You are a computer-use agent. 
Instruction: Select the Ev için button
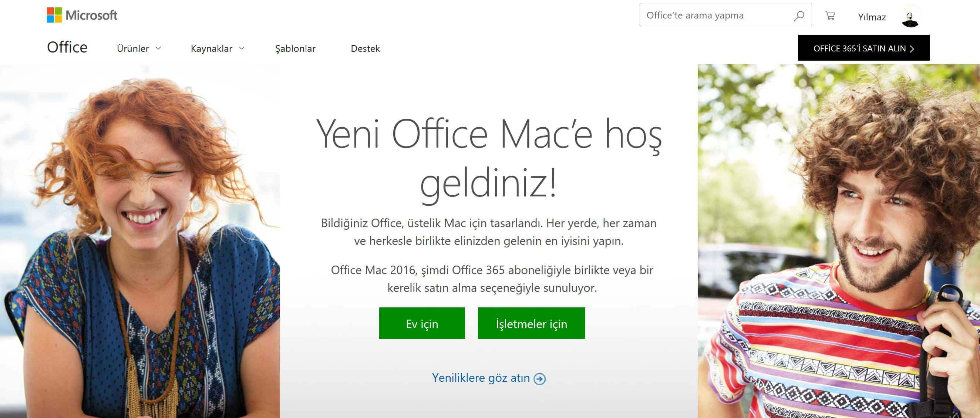point(422,323)
